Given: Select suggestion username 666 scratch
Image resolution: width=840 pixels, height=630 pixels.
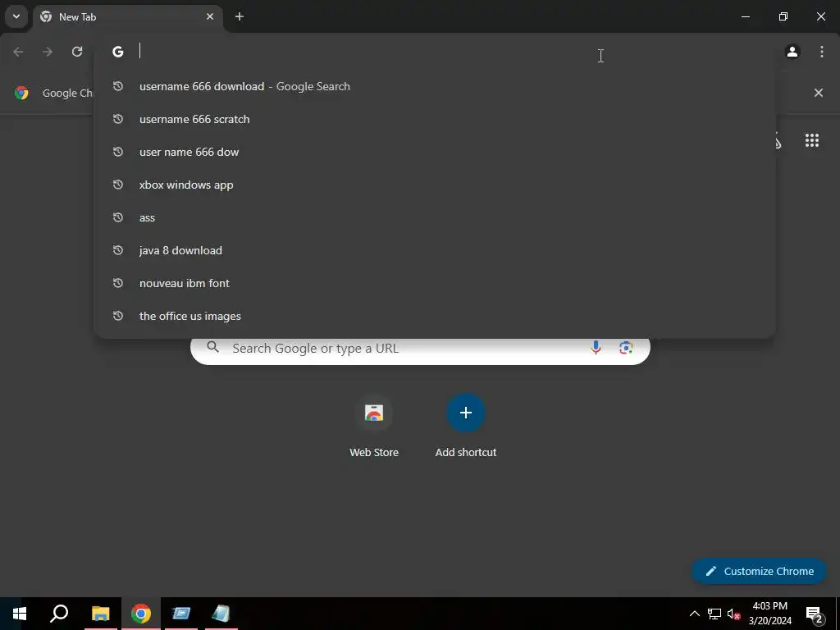Looking at the screenshot, I should (435, 119).
